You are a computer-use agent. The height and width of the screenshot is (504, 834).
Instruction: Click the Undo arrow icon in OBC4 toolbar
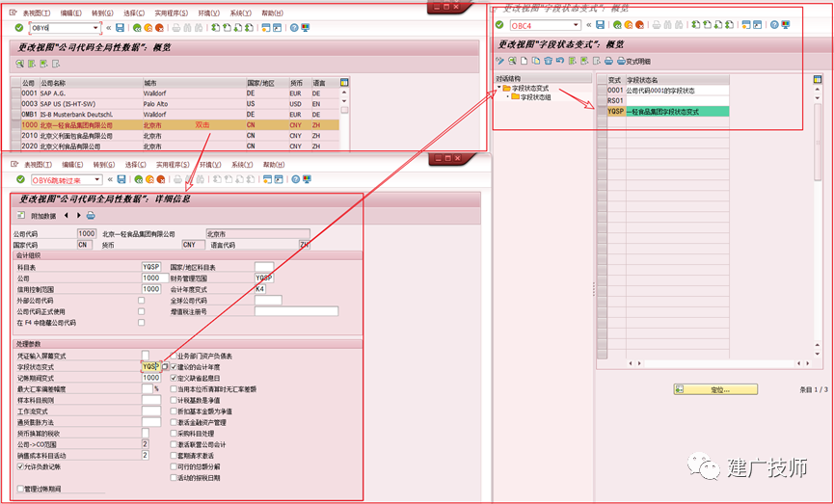point(559,61)
